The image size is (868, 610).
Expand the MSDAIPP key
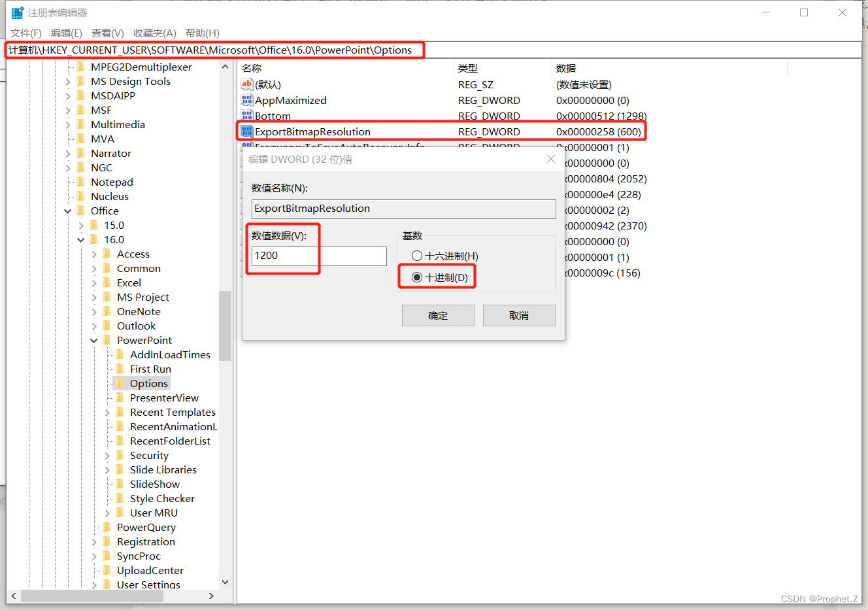tap(68, 96)
